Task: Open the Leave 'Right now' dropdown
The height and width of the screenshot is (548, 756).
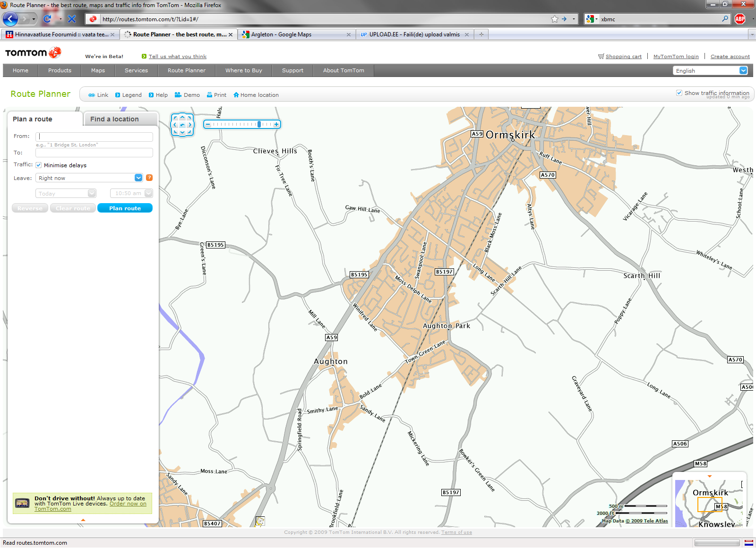Action: point(138,178)
